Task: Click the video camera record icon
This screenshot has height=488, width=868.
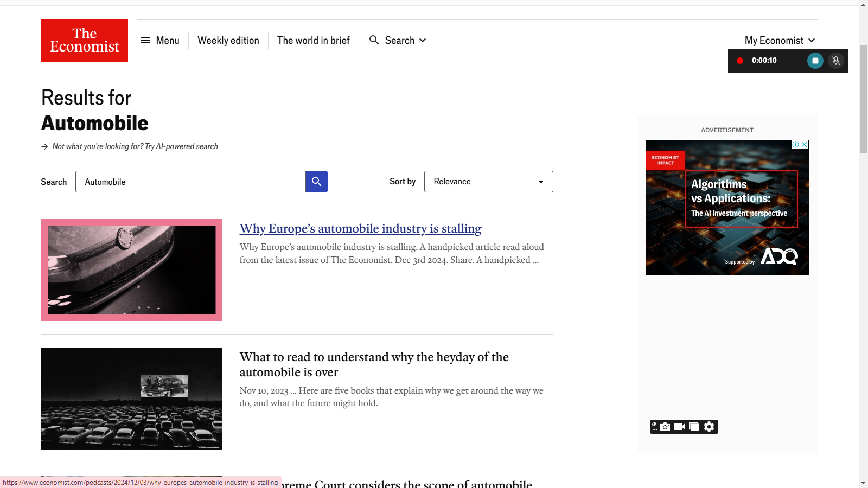Action: point(679,427)
